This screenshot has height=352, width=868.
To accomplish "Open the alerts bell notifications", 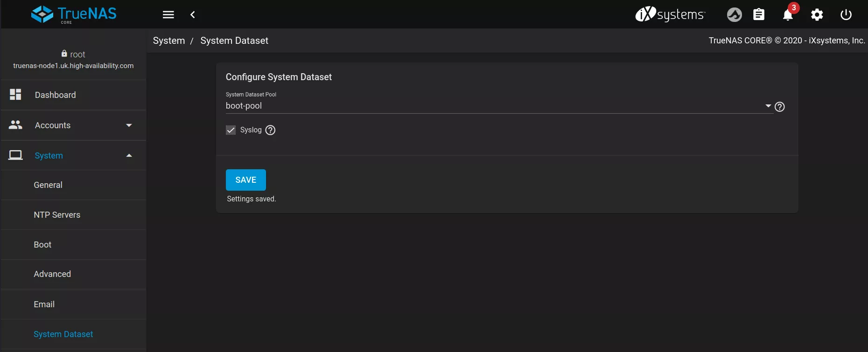I will point(788,15).
